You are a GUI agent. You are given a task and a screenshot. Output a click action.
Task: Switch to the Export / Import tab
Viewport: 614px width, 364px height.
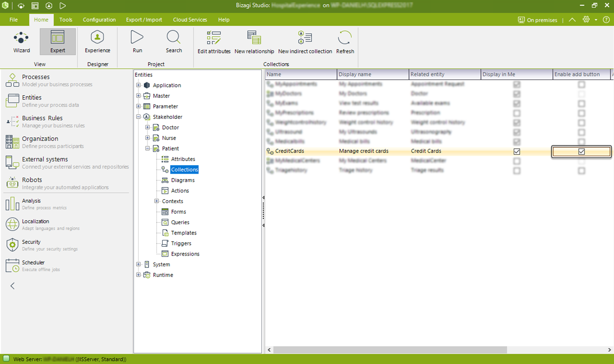pyautogui.click(x=144, y=20)
